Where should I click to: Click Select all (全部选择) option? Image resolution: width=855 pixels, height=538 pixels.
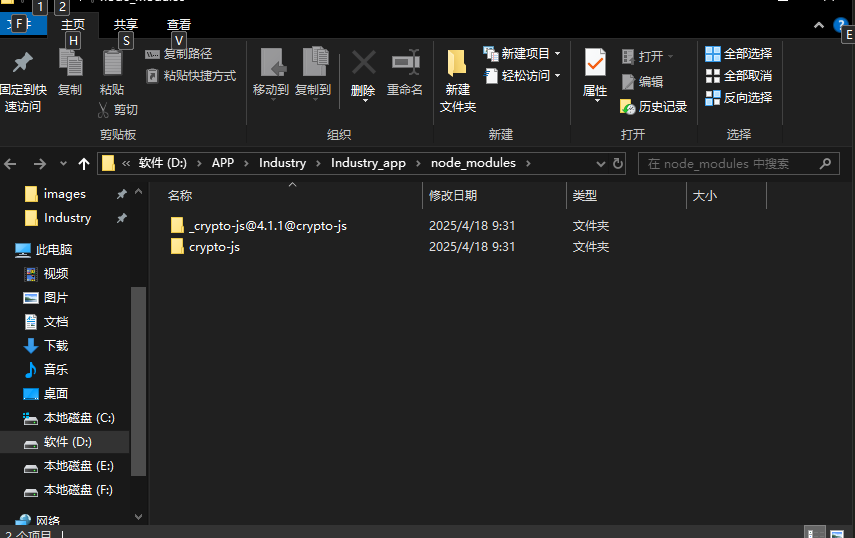pos(738,53)
